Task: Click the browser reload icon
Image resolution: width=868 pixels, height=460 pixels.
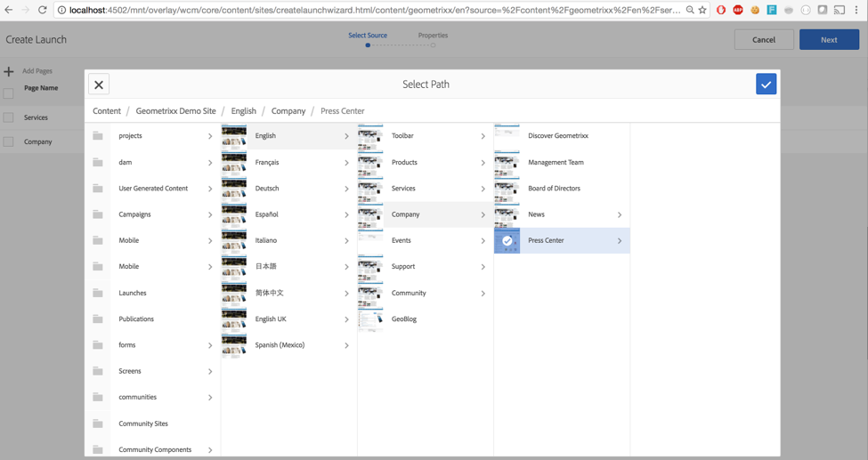Action: (42, 10)
